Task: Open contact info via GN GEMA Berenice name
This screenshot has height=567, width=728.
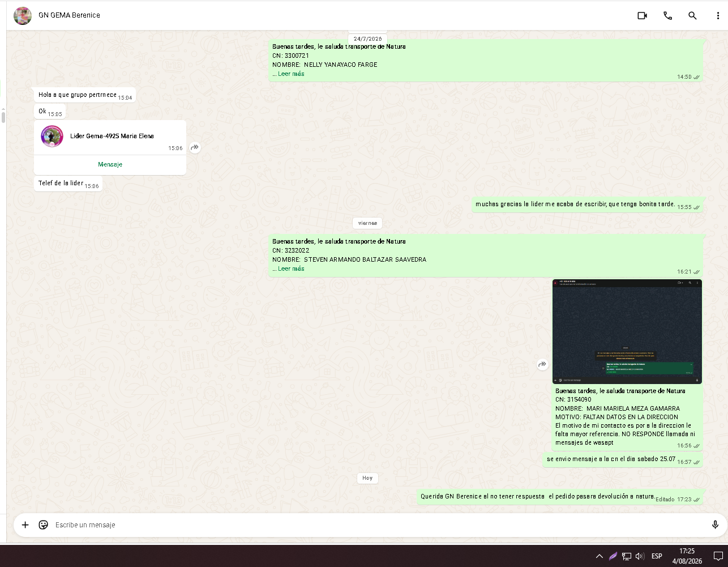Action: [69, 15]
